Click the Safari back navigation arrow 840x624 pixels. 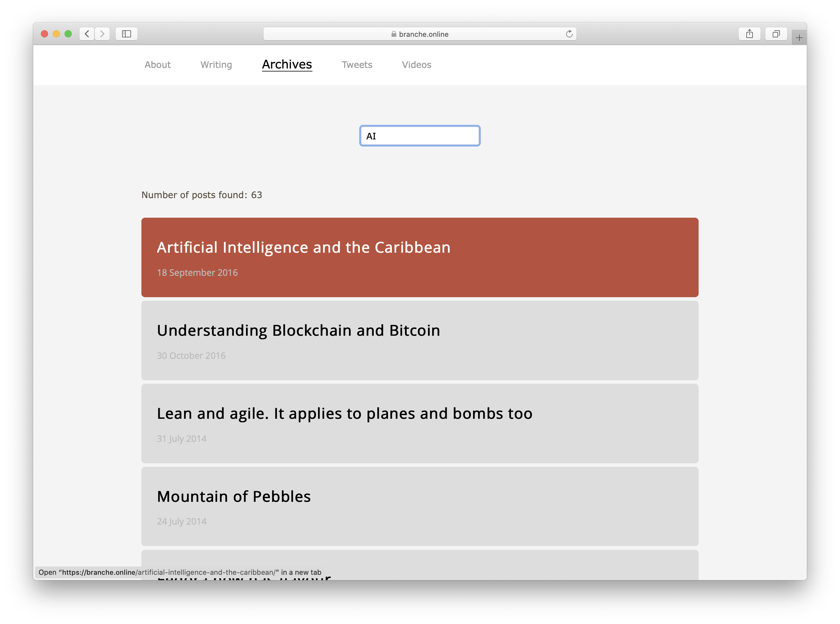[x=87, y=34]
